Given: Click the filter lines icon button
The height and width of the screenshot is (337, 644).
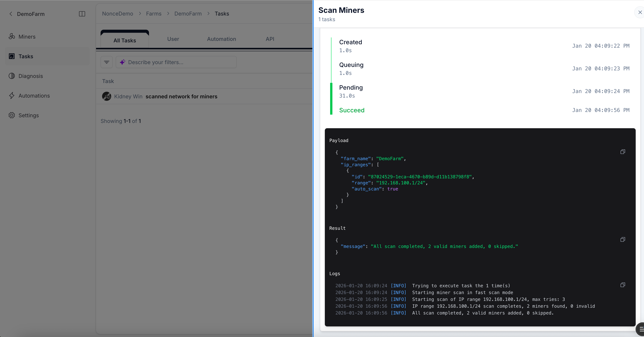Looking at the screenshot, I should (107, 62).
